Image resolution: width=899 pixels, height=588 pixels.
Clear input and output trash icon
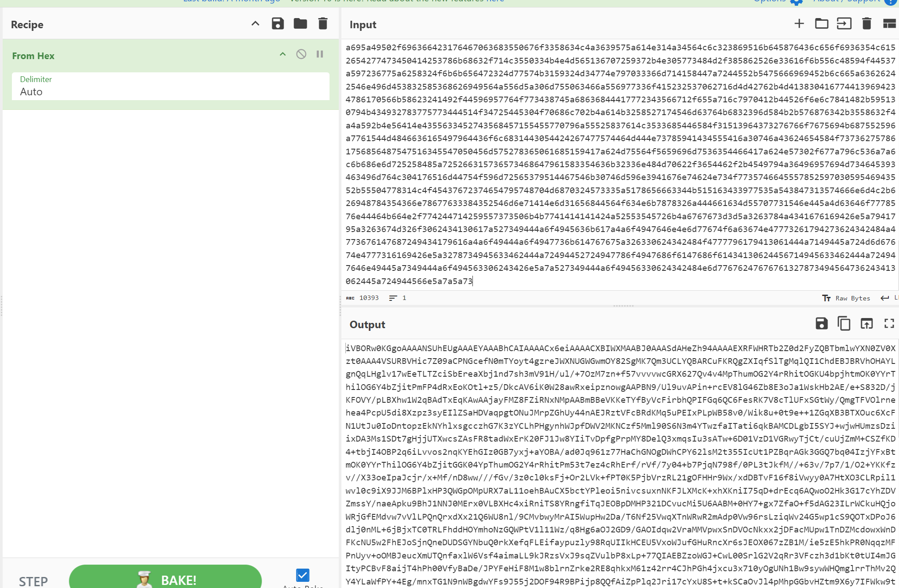click(x=866, y=24)
